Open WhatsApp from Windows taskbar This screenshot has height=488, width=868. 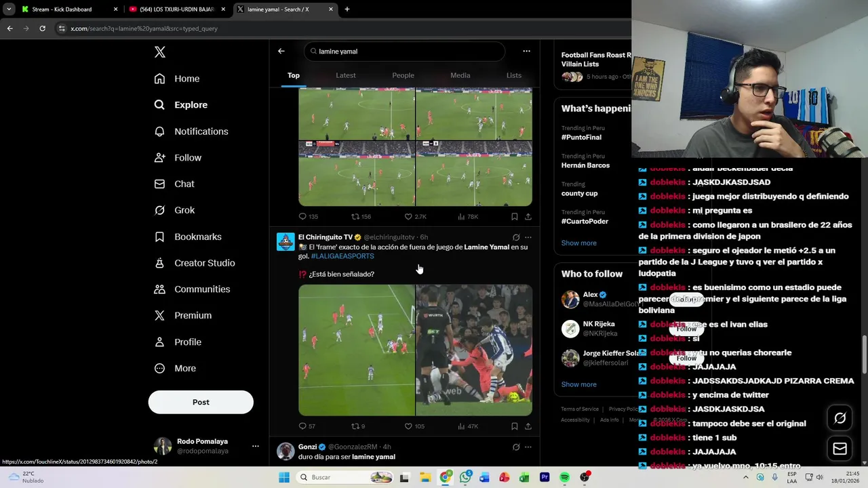(465, 477)
